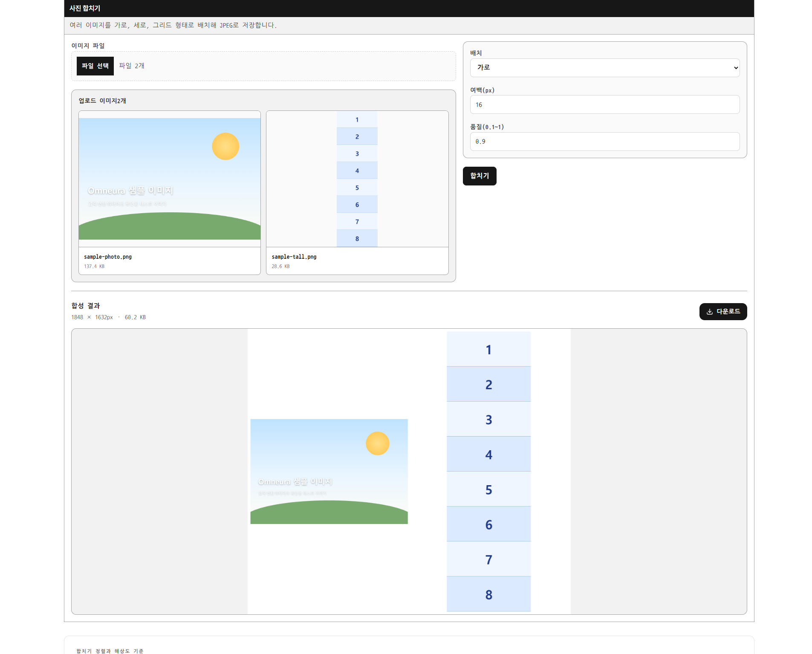Click the 다운로드 button
This screenshot has height=654, width=812.
tap(723, 312)
